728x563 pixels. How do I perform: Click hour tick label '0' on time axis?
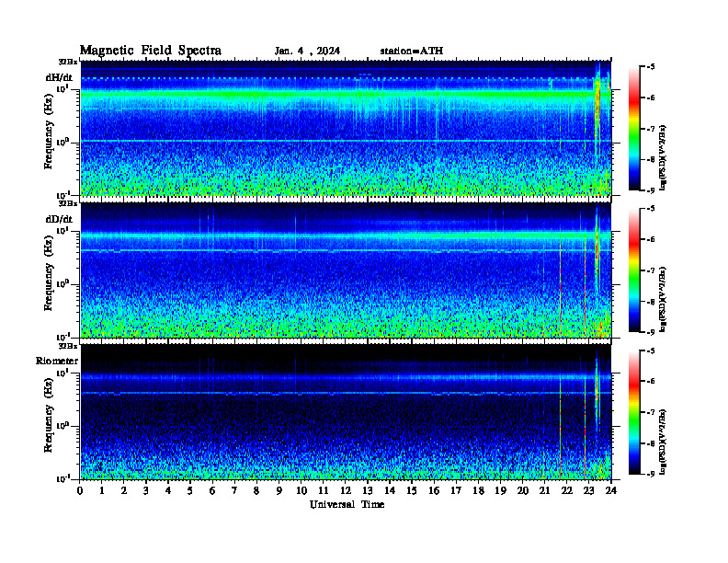(x=81, y=490)
